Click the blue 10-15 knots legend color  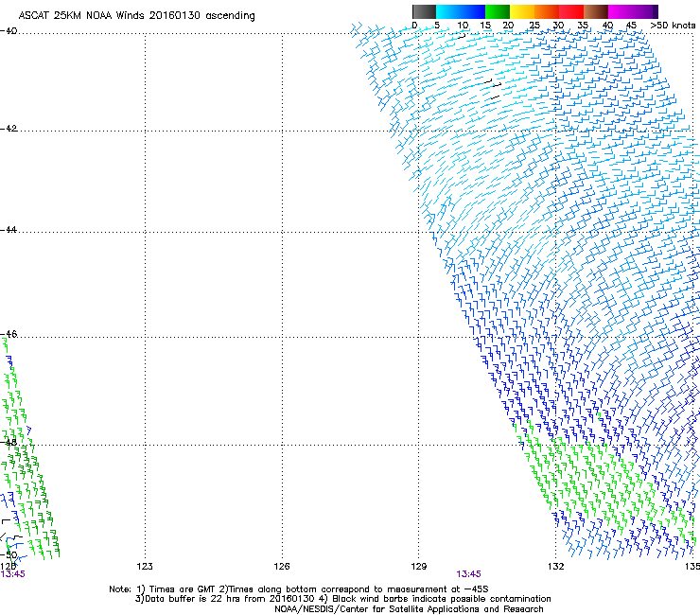tap(473, 11)
